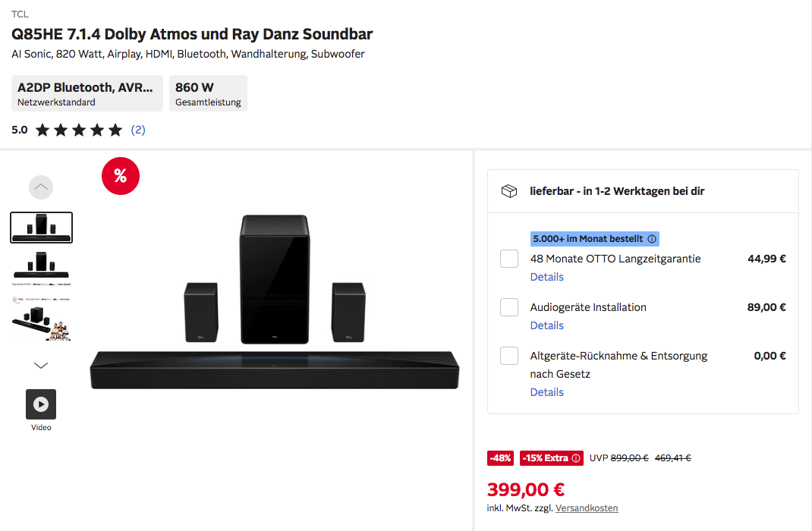Tick the Audiogeräte Installation checkbox
Viewport: 812px width, 531px height.
click(x=509, y=307)
